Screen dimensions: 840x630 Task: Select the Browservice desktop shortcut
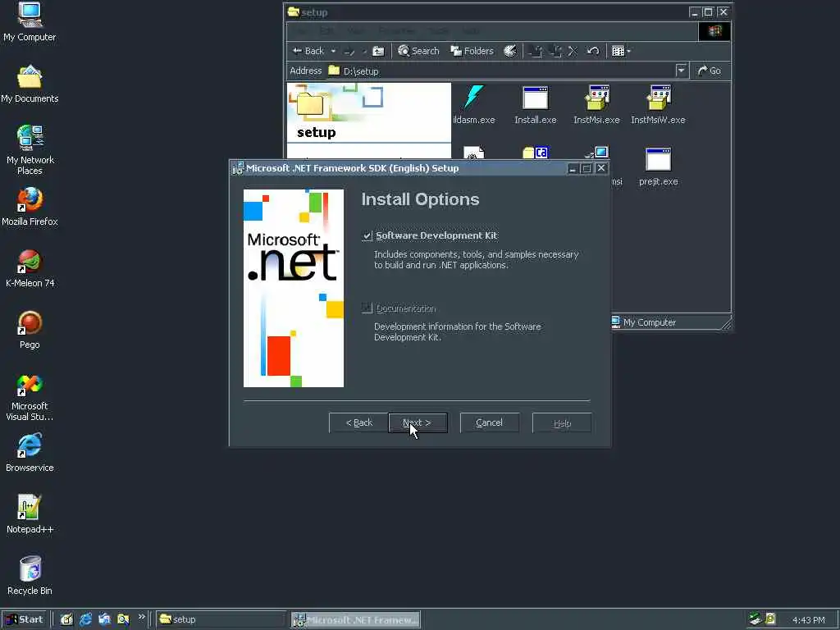[x=30, y=453]
